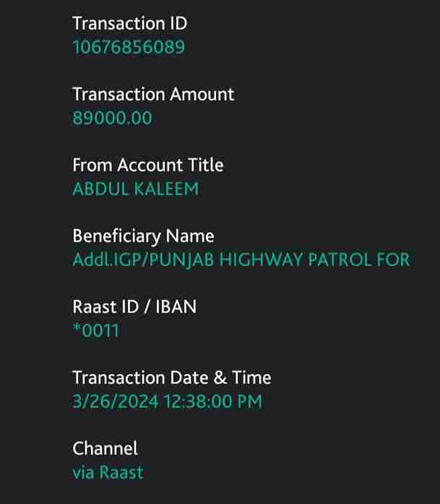
Task: Select the transaction ID number 10676856089
Action: click(128, 48)
